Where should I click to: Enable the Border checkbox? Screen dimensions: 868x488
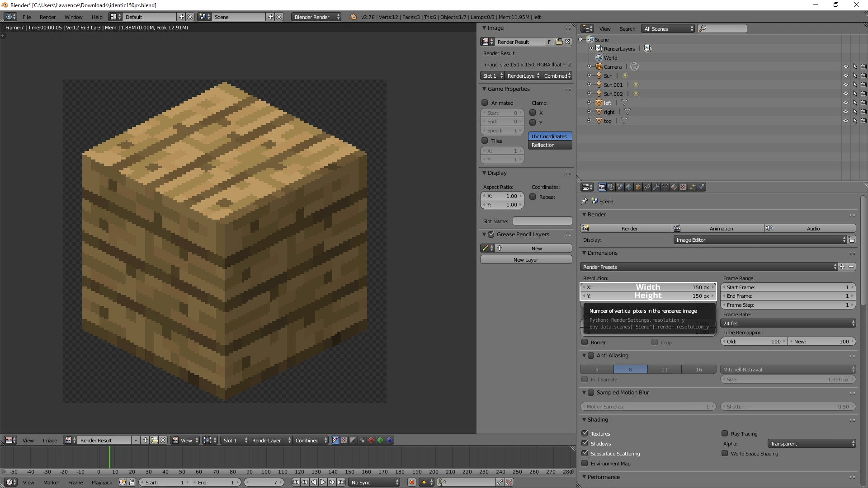pos(585,343)
